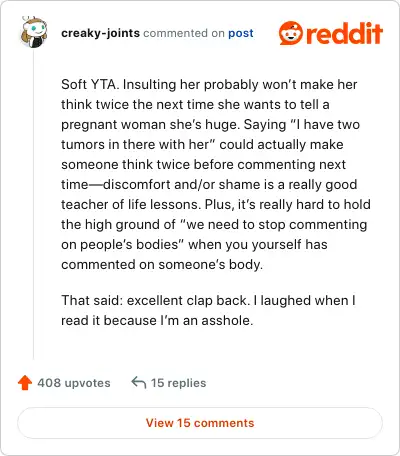The width and height of the screenshot is (400, 456).
Task: Click the line "commented on someone's body."
Action: coord(162,265)
